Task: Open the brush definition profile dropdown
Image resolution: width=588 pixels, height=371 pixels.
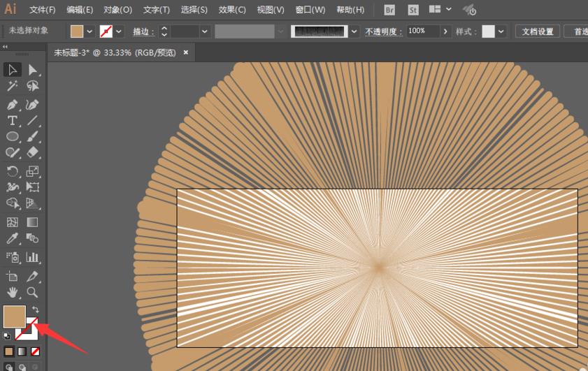Action: click(x=354, y=31)
